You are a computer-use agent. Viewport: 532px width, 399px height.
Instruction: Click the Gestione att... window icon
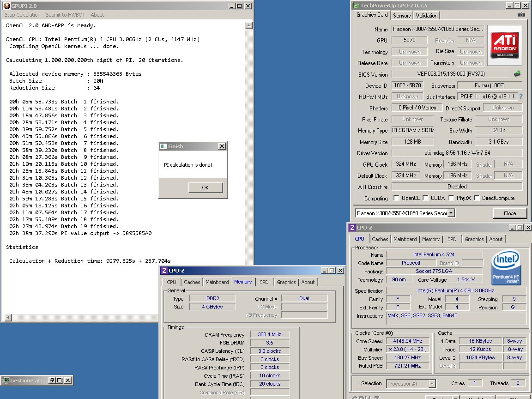(x=6, y=381)
